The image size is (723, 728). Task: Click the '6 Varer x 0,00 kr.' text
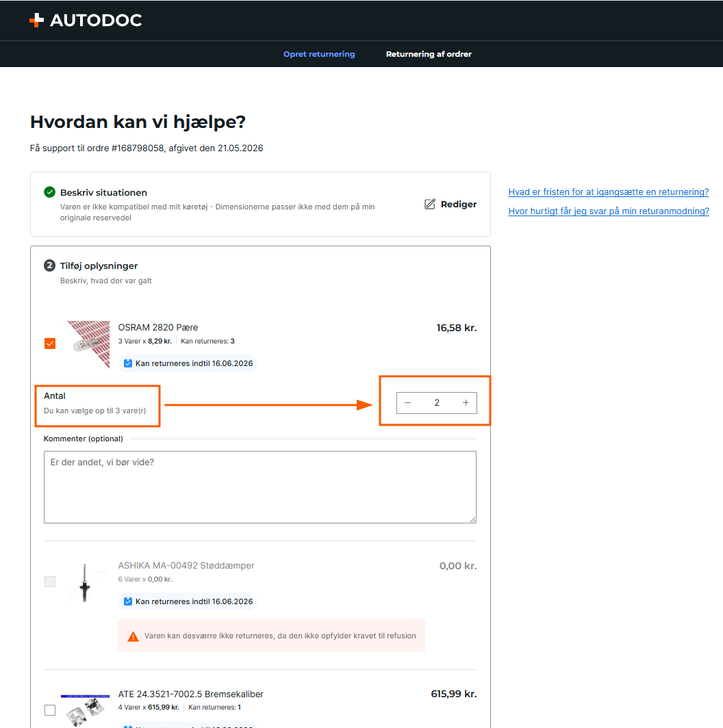(x=145, y=580)
